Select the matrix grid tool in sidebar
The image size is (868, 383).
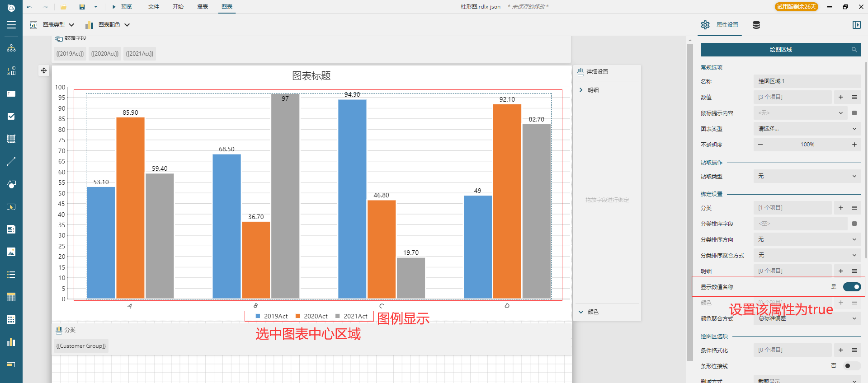click(x=11, y=319)
